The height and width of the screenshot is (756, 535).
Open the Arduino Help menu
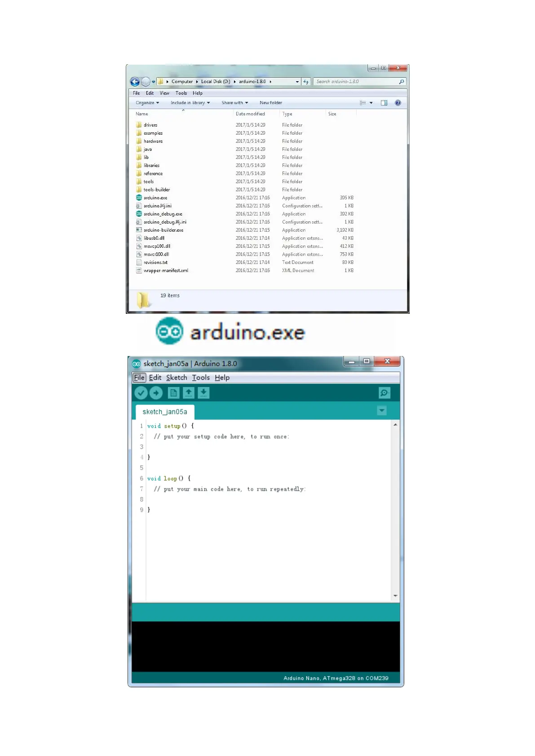pyautogui.click(x=222, y=378)
